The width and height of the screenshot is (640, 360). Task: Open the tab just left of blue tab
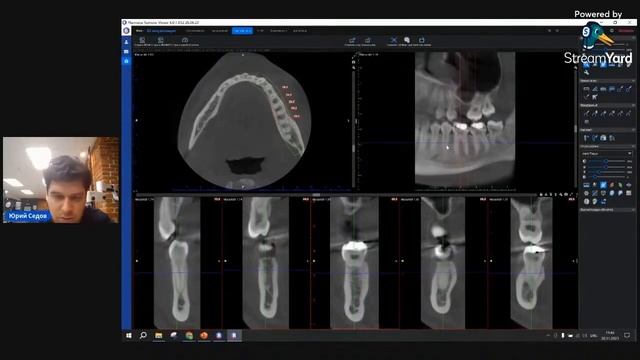[220, 31]
